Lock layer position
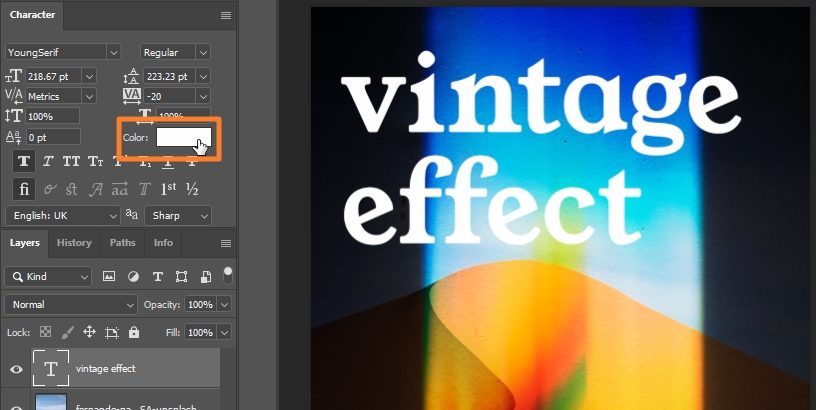 point(90,332)
